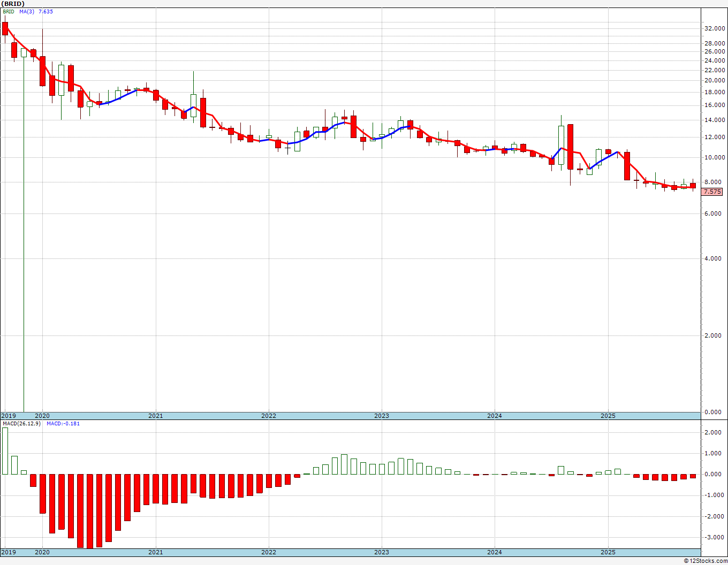Screen dimensions: 728x565
Task: Click 2024 on the price chart time axis
Action: (x=495, y=416)
